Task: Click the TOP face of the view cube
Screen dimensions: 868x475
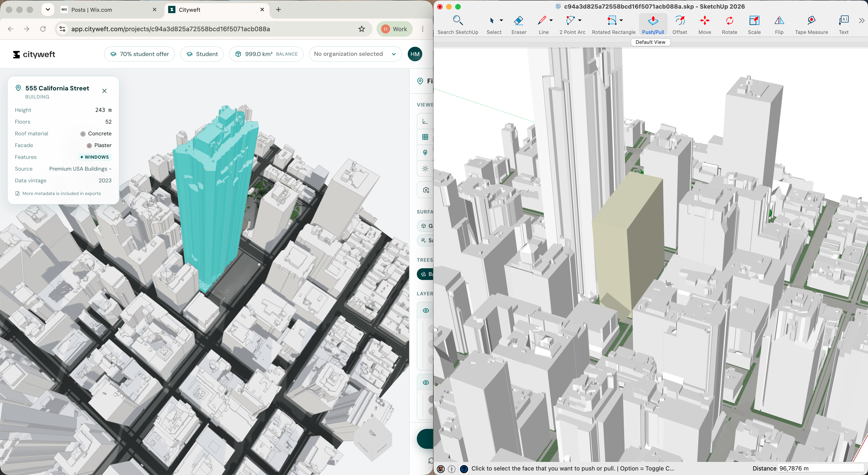Action: click(372, 433)
